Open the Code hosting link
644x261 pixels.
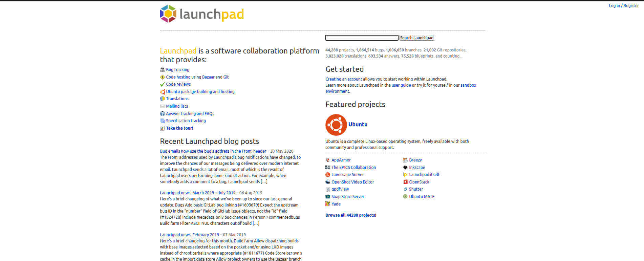(x=178, y=77)
